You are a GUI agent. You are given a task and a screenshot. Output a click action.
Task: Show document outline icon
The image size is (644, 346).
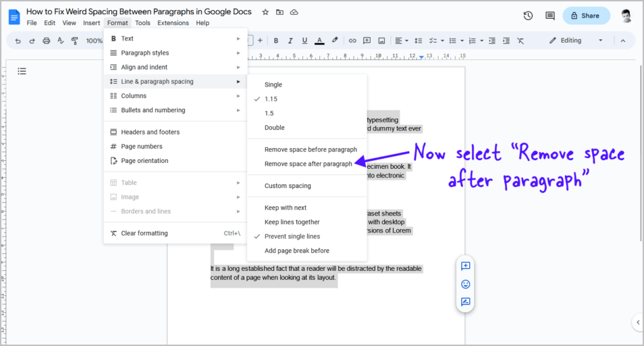tap(22, 71)
